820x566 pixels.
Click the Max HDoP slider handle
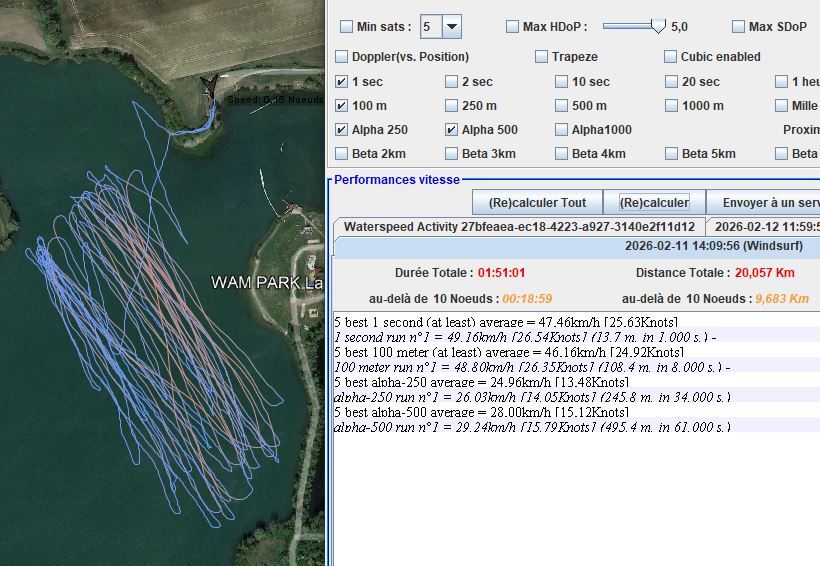[658, 26]
